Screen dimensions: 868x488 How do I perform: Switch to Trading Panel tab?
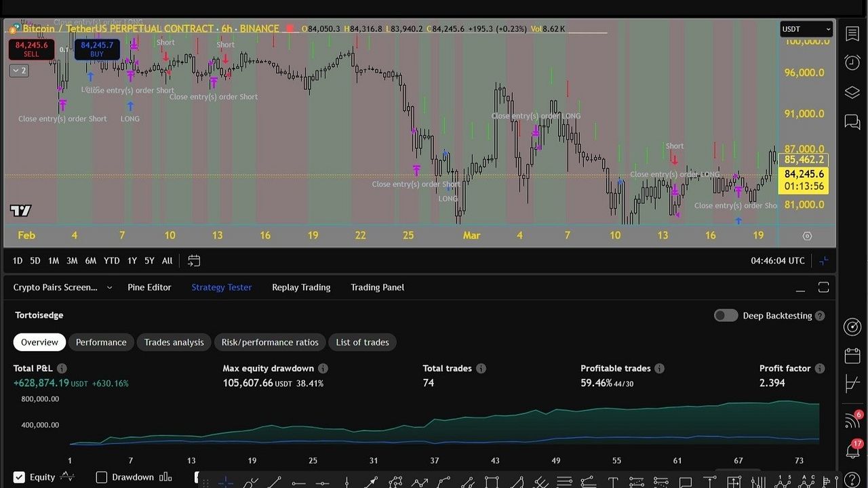coord(377,287)
